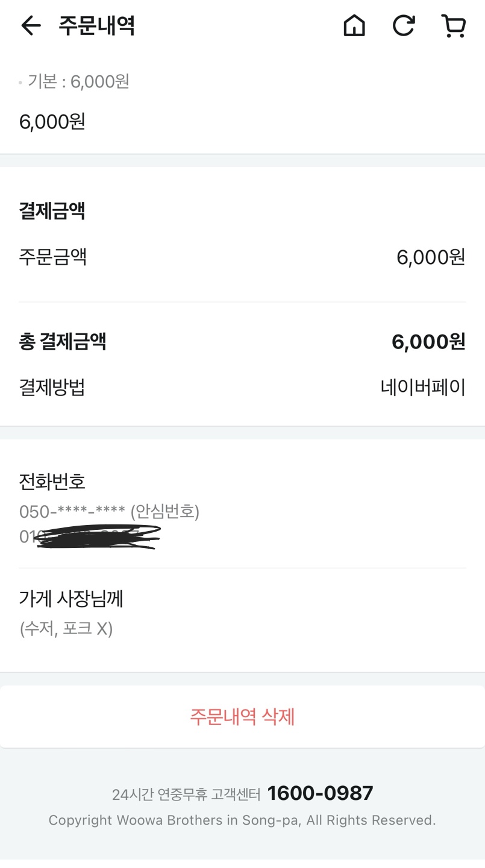Call customer center number 1600-0987
The image size is (485, 868).
(x=320, y=793)
